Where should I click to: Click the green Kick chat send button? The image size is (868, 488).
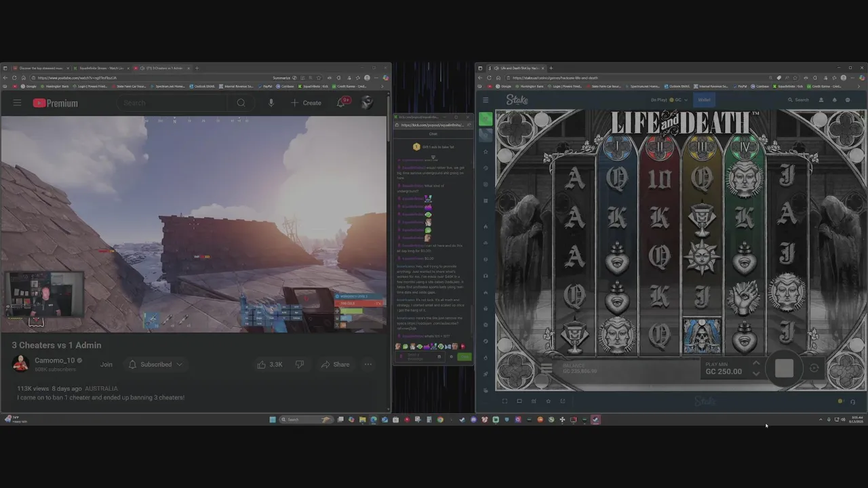tap(465, 357)
